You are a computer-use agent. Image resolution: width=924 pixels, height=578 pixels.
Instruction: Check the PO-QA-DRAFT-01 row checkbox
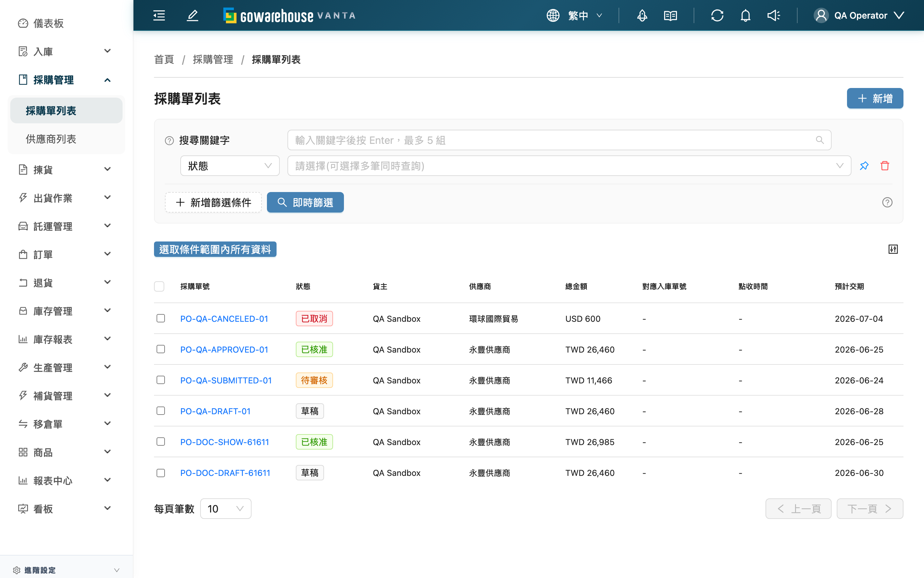click(161, 411)
